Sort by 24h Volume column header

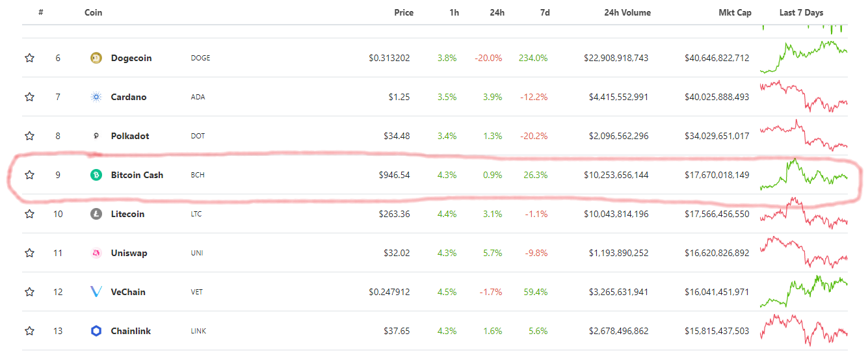click(x=627, y=12)
